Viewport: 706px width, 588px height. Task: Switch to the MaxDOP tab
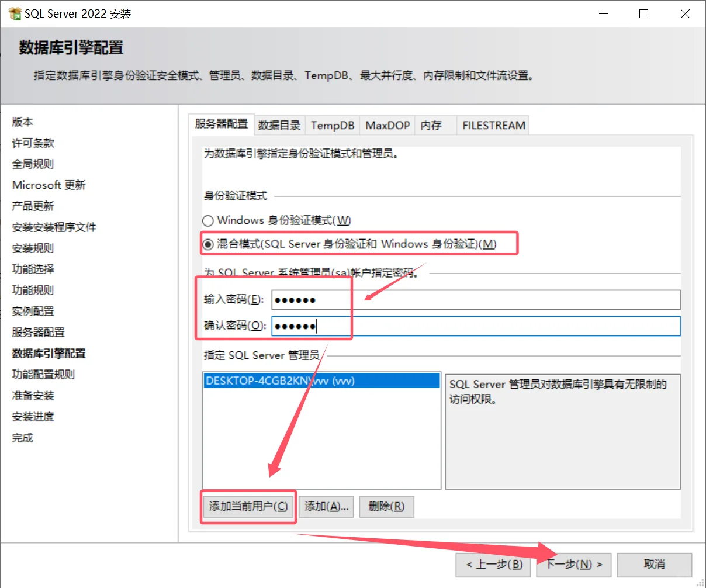click(387, 125)
